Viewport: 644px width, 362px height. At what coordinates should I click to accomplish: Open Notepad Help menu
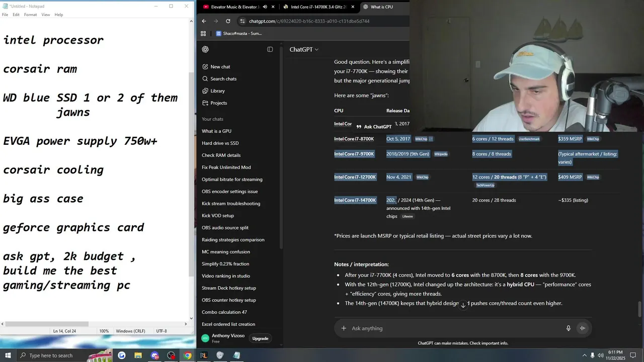coord(59,15)
